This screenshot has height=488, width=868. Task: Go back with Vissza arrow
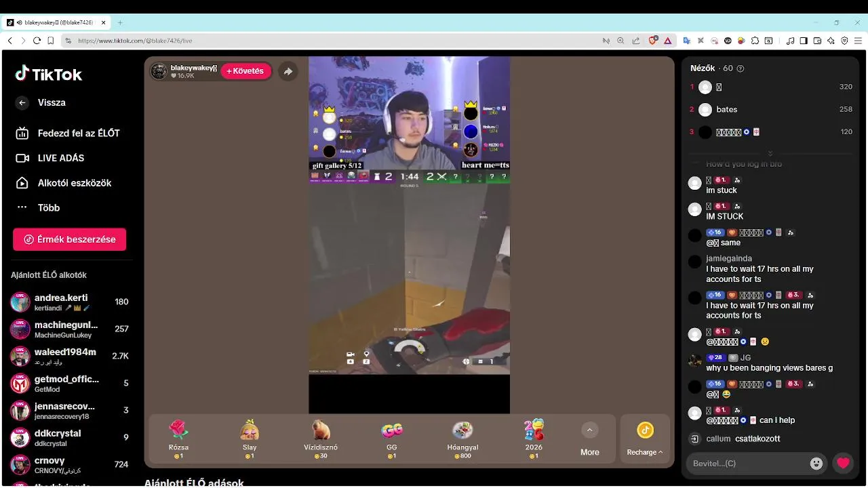click(22, 102)
